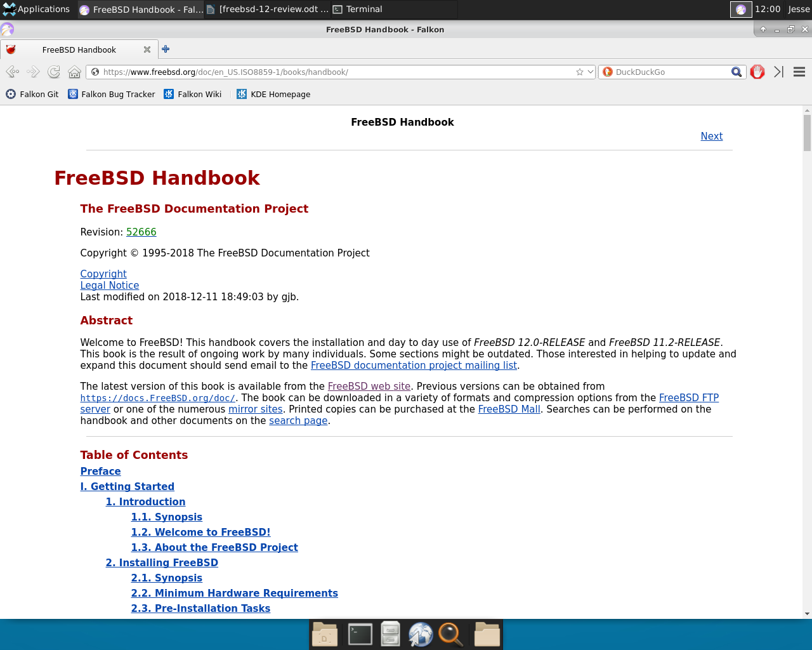812x650 pixels.
Task: Reload the page with the refresh icon
Action: (x=54, y=72)
